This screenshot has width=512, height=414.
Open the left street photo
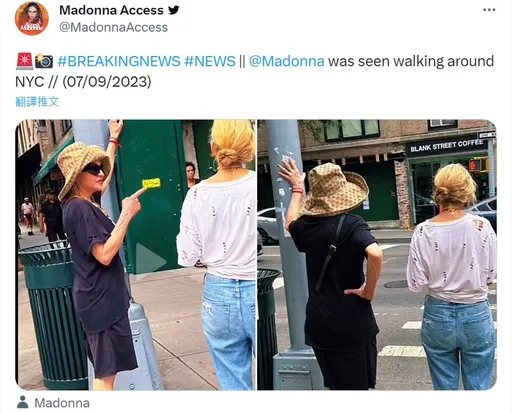click(x=135, y=255)
